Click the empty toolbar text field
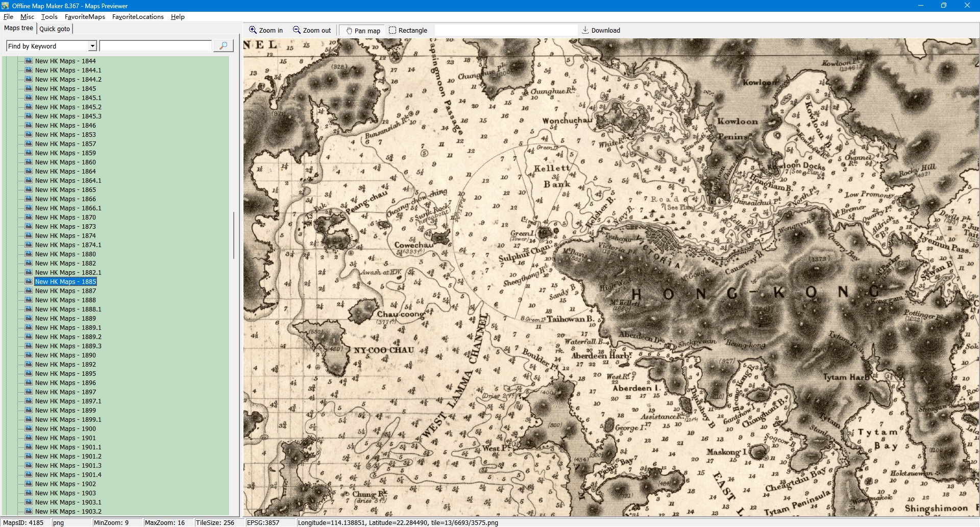 pos(505,30)
